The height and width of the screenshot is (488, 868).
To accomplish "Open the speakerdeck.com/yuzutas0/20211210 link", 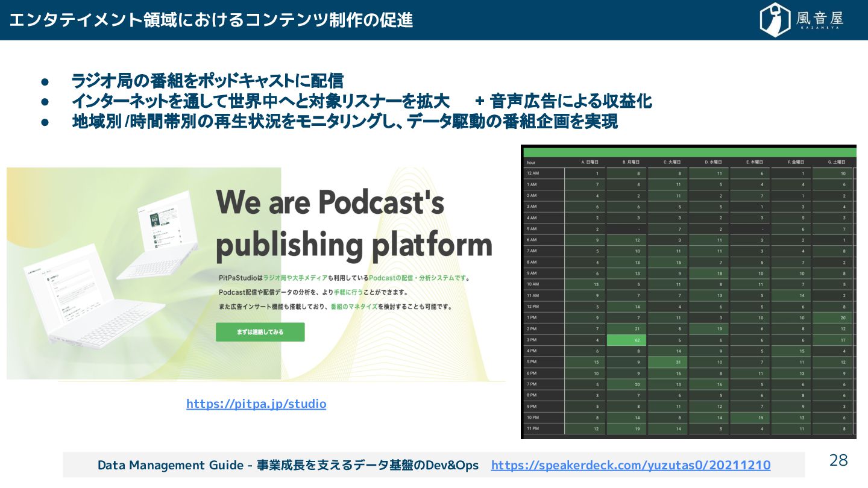I will pyautogui.click(x=631, y=465).
